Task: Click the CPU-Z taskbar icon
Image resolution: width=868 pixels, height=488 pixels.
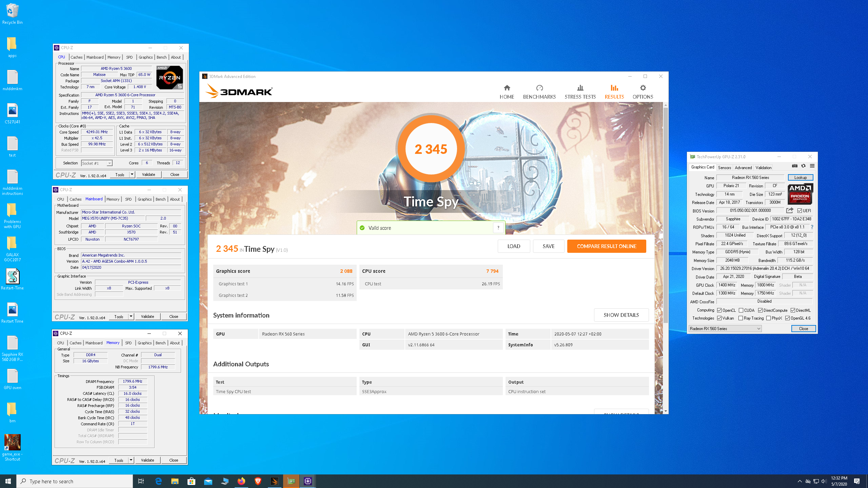Action: [308, 481]
